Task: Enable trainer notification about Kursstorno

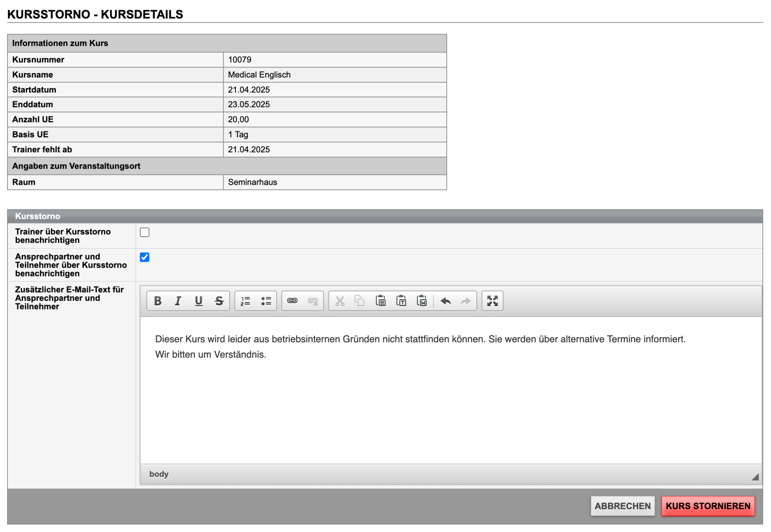Action: point(145,232)
